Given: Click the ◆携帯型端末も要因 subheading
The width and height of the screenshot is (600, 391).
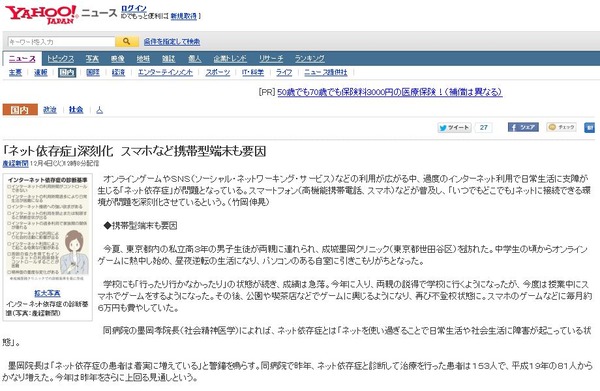Looking at the screenshot, I should tap(140, 226).
